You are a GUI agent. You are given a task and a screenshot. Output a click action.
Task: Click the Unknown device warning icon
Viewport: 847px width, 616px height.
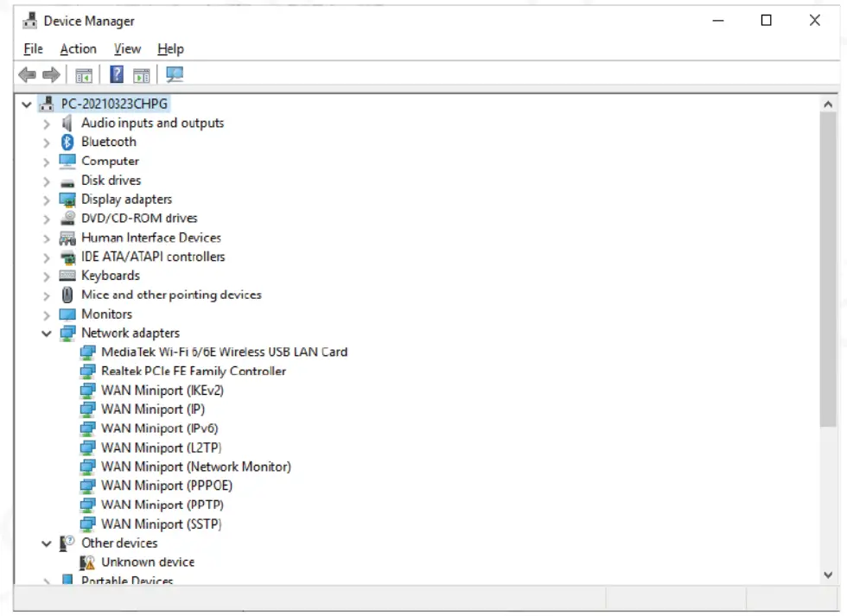(x=87, y=562)
